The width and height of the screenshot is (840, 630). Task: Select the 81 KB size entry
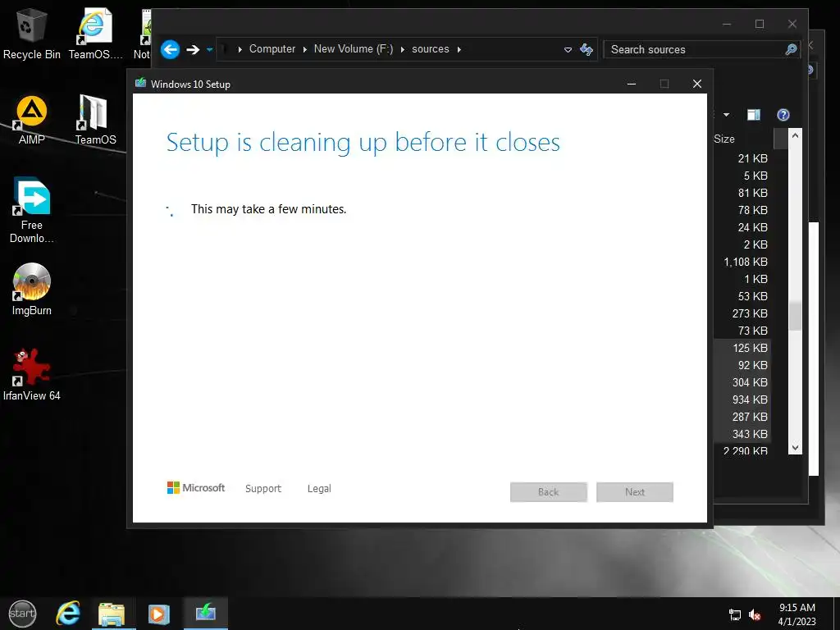(x=753, y=193)
